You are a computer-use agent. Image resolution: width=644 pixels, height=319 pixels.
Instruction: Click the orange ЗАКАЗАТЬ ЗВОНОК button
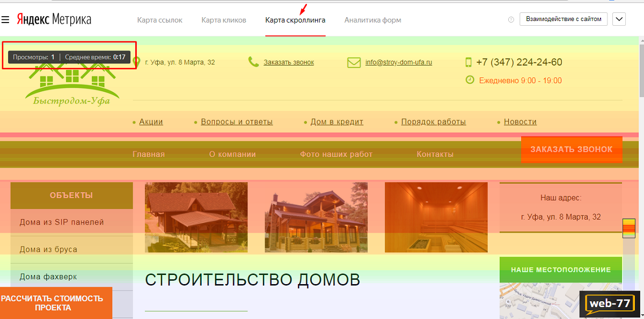pos(572,149)
